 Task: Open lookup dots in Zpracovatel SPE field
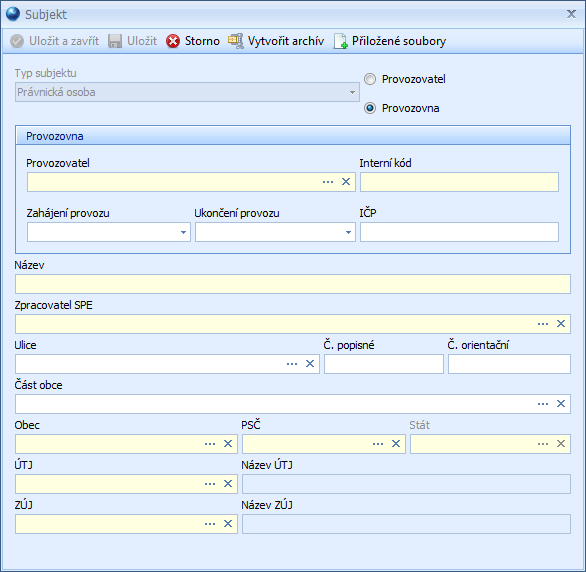(x=543, y=324)
